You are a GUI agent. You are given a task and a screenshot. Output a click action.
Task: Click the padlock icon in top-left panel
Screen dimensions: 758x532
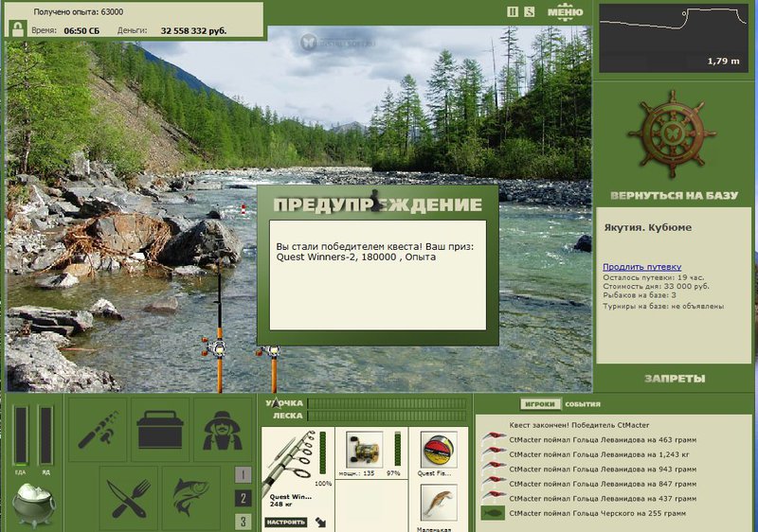[x=17, y=28]
